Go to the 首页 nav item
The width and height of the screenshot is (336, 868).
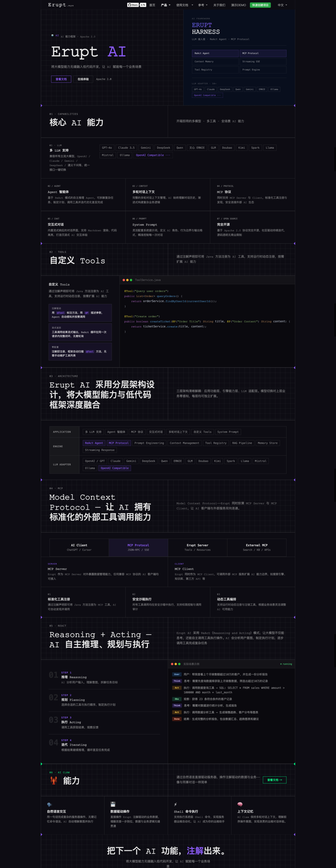pos(152,5)
